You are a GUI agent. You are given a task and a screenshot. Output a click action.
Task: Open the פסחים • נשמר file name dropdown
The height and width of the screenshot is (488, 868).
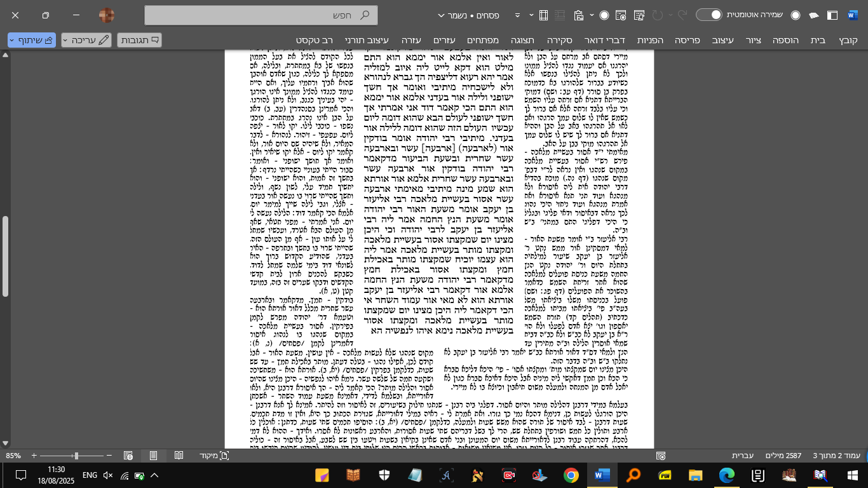[x=467, y=15]
